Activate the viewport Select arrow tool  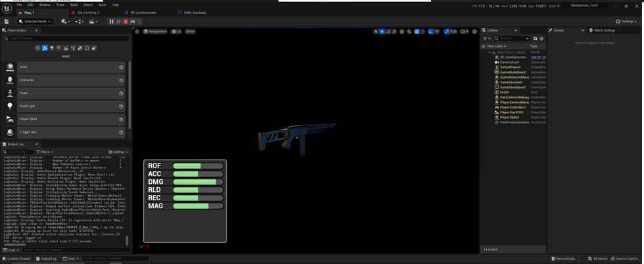pyautogui.click(x=376, y=32)
